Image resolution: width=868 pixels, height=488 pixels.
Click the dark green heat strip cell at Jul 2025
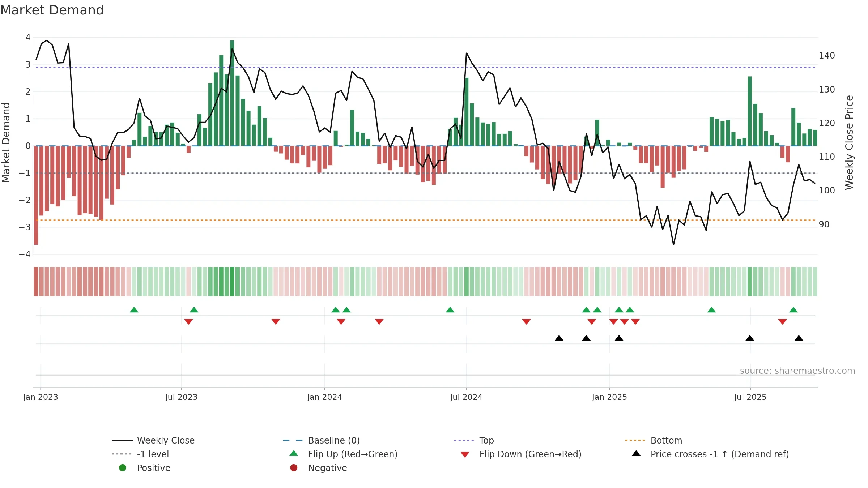tap(750, 282)
